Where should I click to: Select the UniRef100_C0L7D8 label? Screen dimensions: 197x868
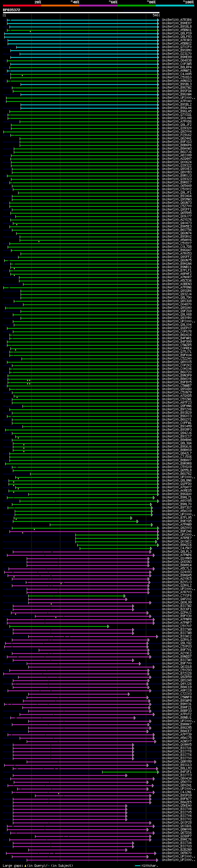pos(177,247)
